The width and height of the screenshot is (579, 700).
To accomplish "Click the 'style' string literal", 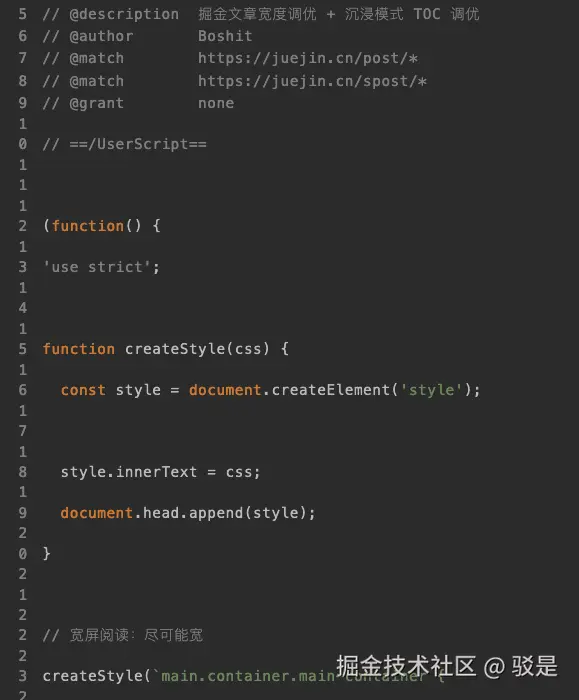I will (x=431, y=390).
